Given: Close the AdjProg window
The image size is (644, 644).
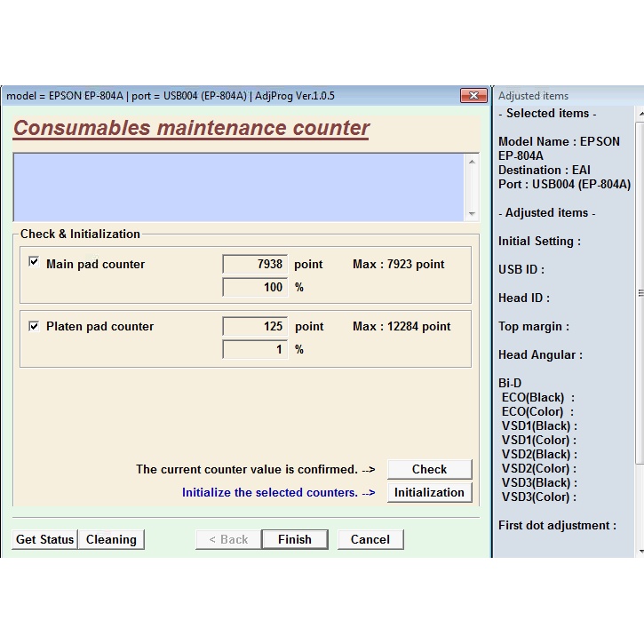Looking at the screenshot, I should coord(473,96).
